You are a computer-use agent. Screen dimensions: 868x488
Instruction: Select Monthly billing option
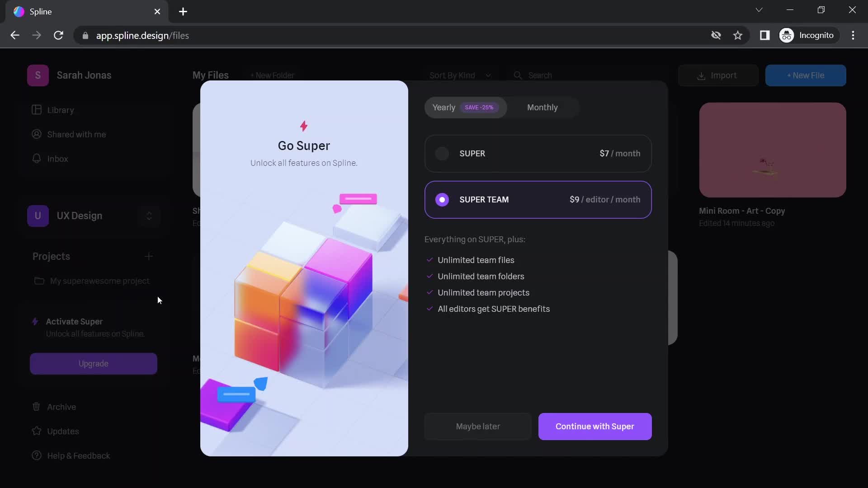pyautogui.click(x=542, y=107)
